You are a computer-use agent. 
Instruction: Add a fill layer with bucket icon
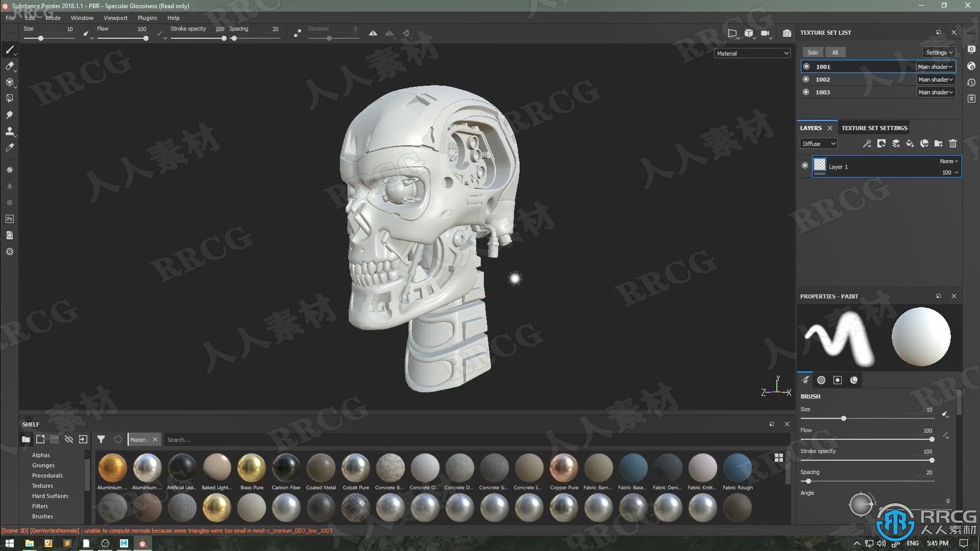pyautogui.click(x=910, y=144)
